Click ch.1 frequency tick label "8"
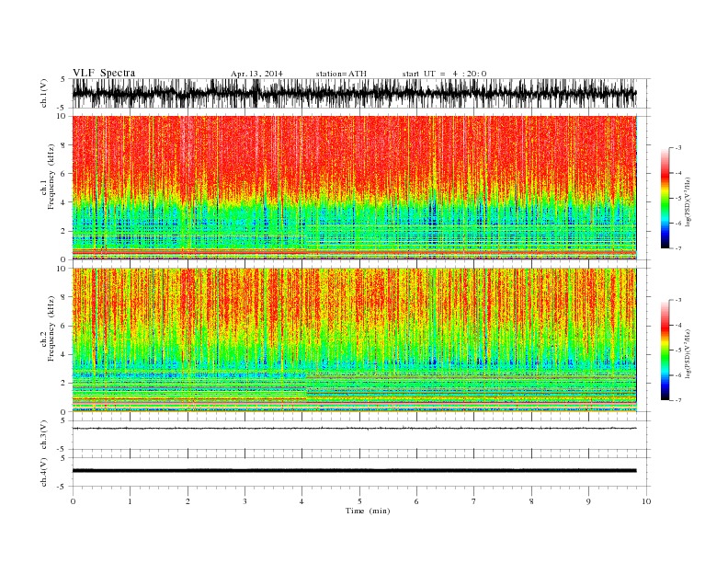The image size is (728, 563). pos(64,145)
